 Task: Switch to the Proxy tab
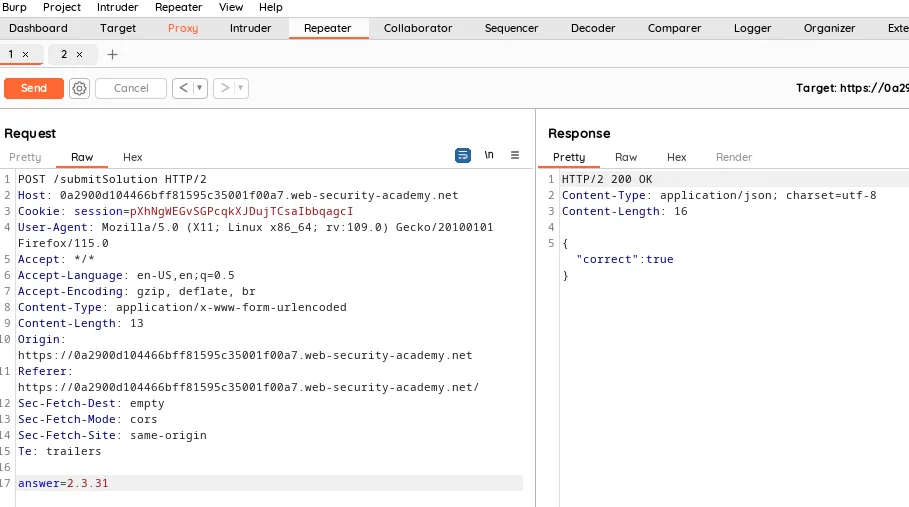pyautogui.click(x=183, y=28)
